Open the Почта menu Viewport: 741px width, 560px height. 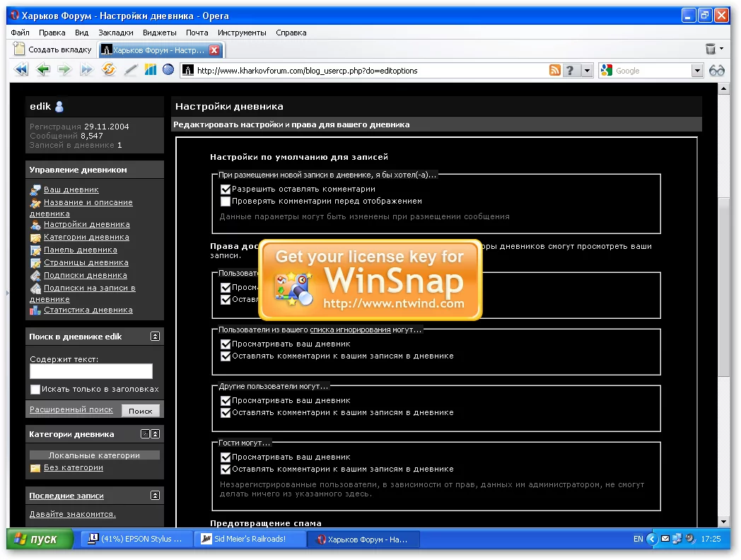point(197,33)
